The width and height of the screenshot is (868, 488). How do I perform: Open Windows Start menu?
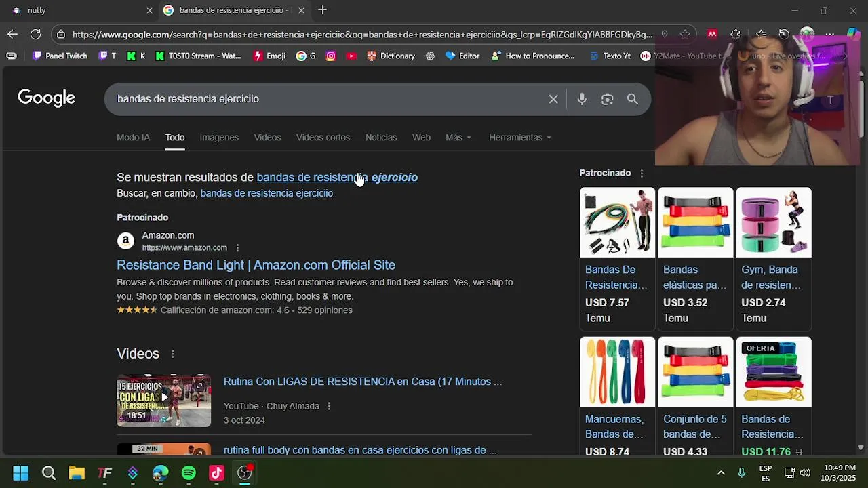(x=20, y=473)
